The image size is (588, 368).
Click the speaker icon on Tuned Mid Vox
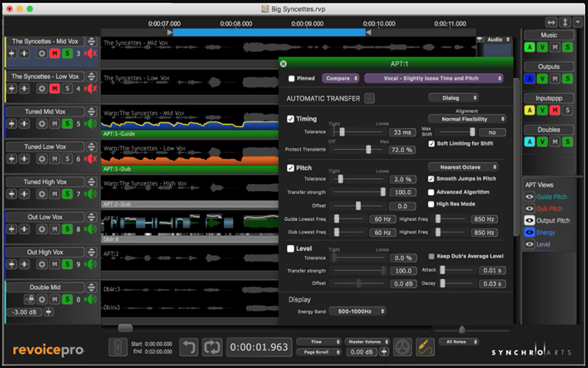coord(91,124)
